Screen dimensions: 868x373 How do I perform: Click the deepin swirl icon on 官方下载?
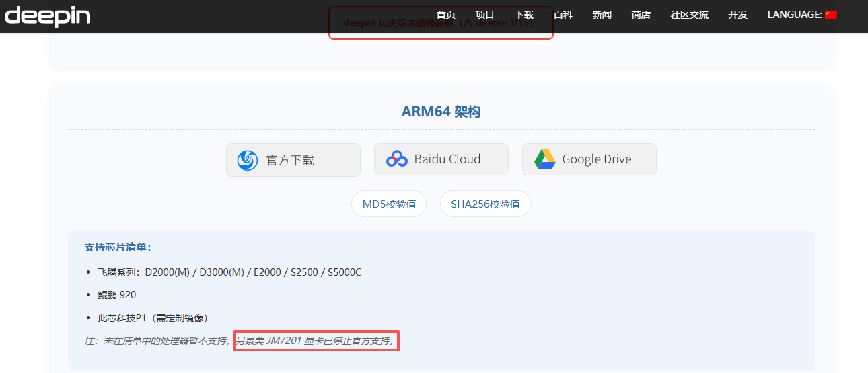pos(248,160)
